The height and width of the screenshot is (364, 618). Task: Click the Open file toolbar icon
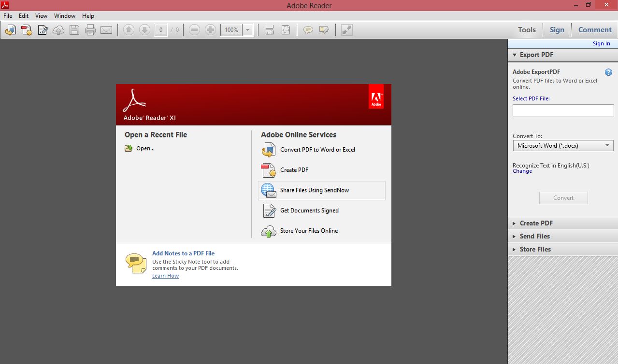(10, 30)
